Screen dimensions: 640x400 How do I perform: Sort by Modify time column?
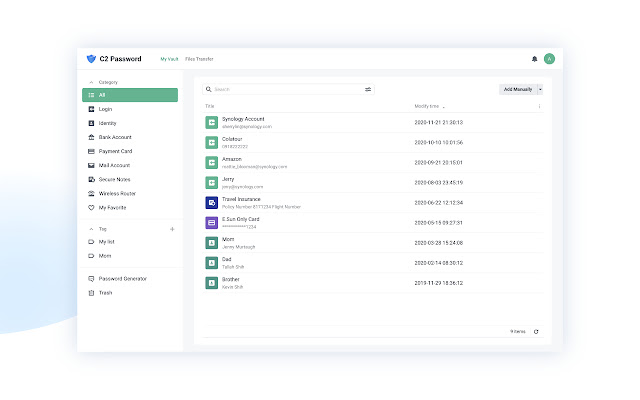pyautogui.click(x=429, y=106)
